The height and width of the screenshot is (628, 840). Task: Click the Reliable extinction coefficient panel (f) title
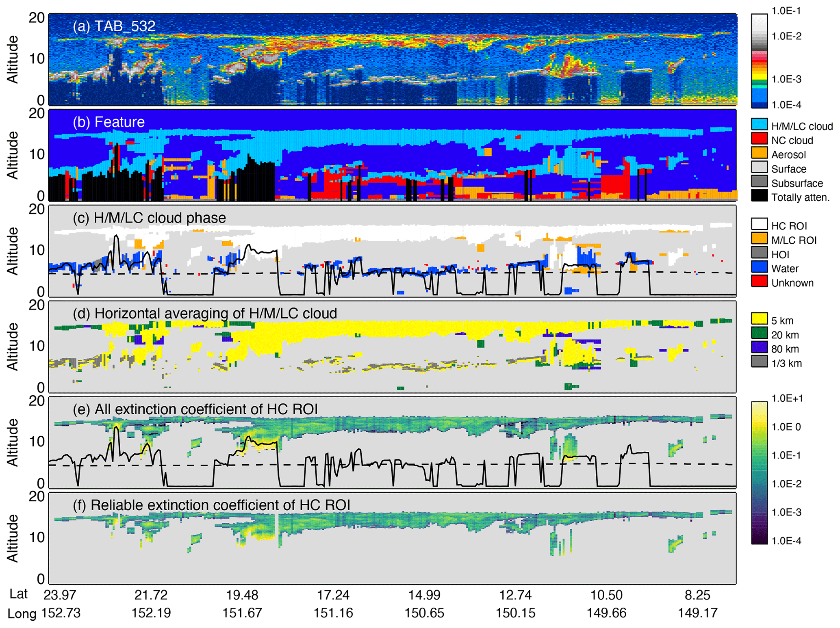coord(211,505)
